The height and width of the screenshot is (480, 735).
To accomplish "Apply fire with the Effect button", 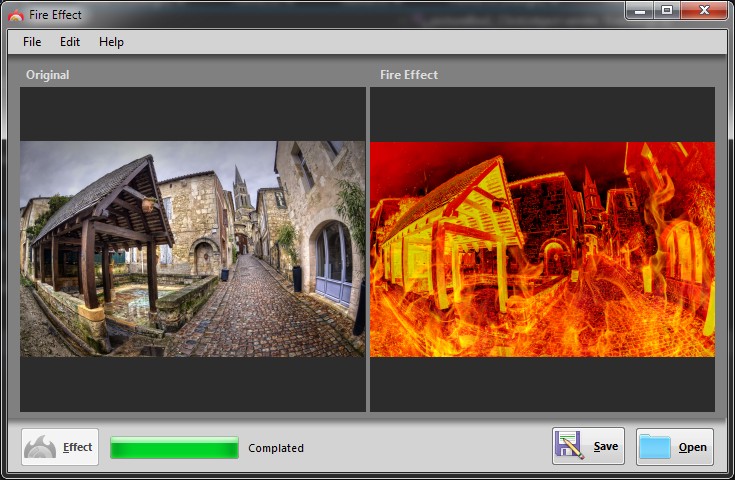I will pyautogui.click(x=60, y=447).
